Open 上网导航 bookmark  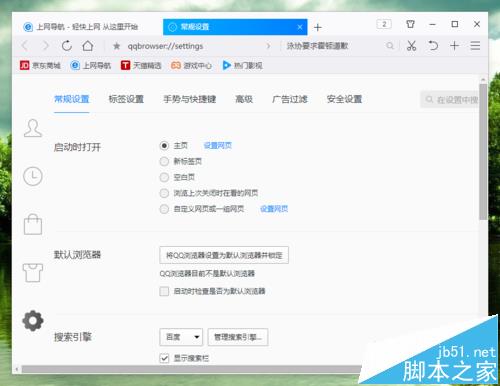(x=90, y=65)
